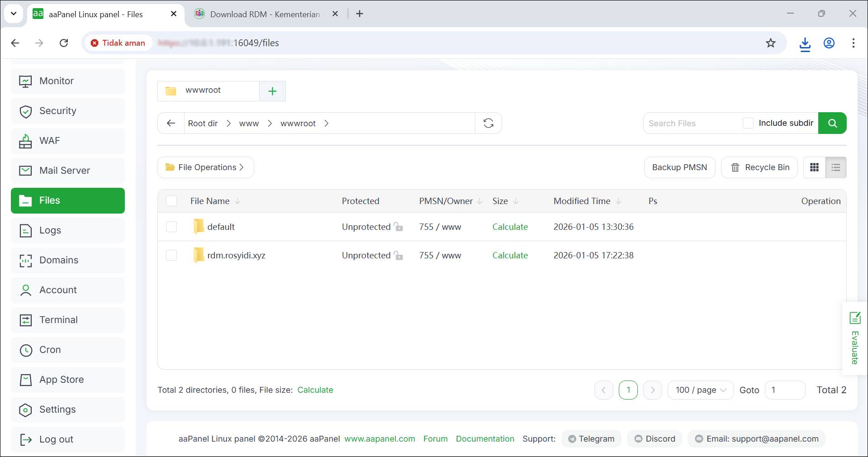Screen dimensions: 868x457
Task: Toggle the select all files checkbox
Action: pyautogui.click(x=171, y=201)
